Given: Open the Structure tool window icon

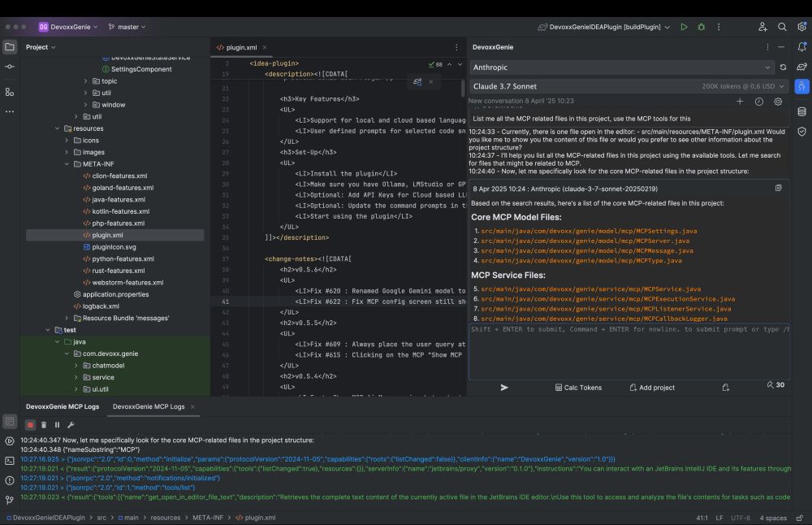Looking at the screenshot, I should 10,92.
